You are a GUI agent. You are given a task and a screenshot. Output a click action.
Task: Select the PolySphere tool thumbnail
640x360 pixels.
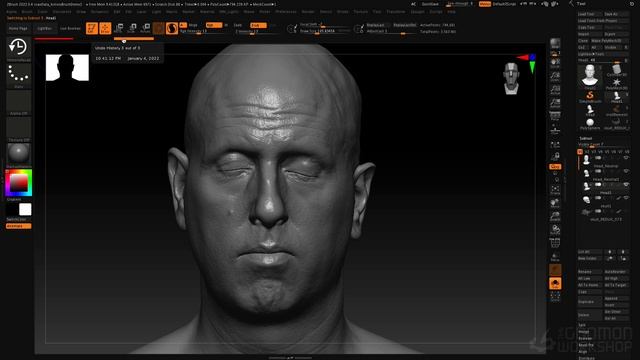point(590,123)
